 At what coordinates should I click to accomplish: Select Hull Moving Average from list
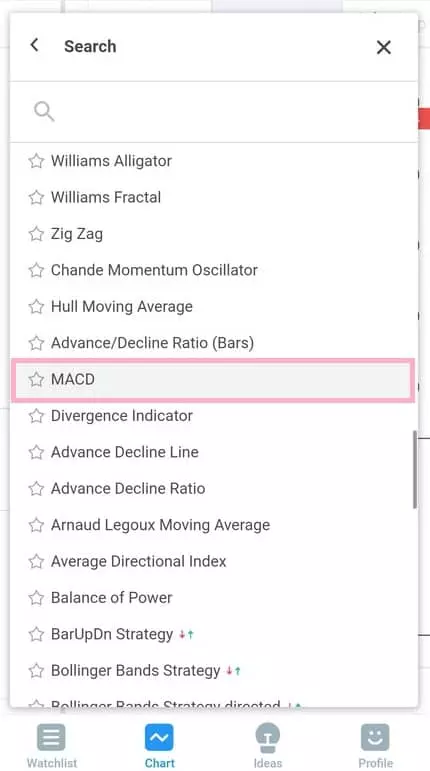214,306
